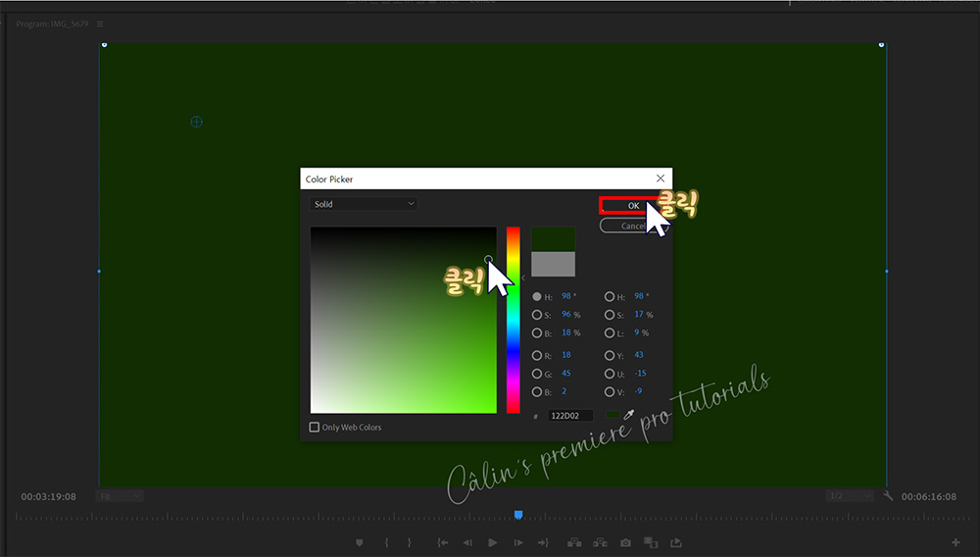Image resolution: width=980 pixels, height=557 pixels.
Task: Click the Cancel button
Action: (x=633, y=226)
